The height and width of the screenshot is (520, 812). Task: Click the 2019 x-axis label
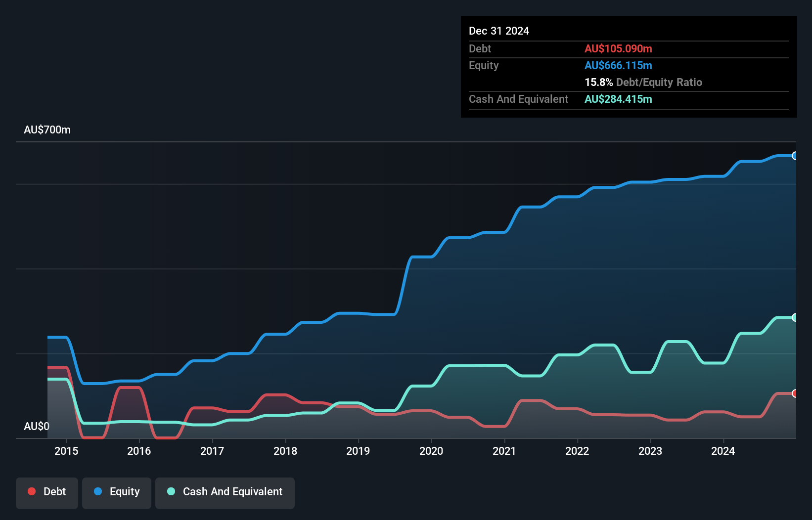coord(358,451)
